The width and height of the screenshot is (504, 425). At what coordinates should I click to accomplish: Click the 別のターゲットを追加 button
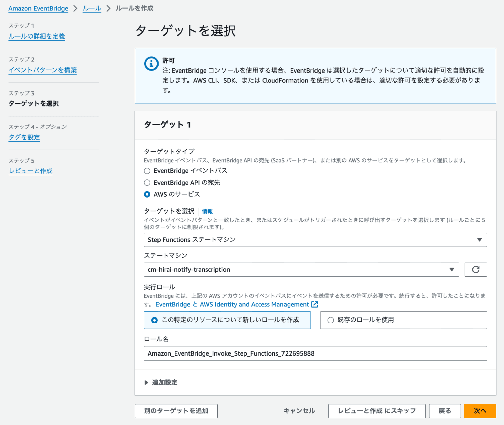[176, 411]
